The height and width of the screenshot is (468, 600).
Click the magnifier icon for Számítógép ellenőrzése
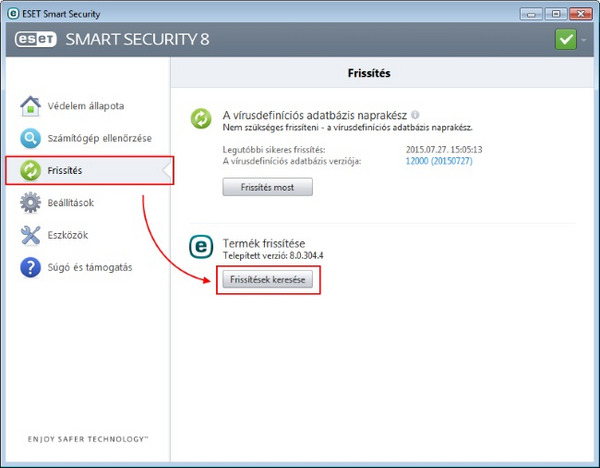click(x=30, y=138)
